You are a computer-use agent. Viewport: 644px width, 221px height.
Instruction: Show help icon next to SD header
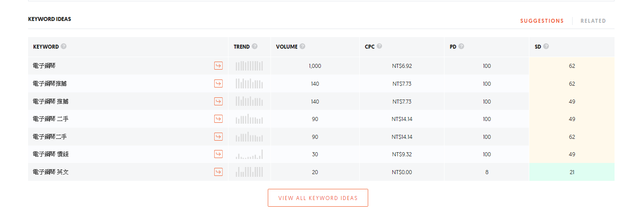tap(546, 46)
